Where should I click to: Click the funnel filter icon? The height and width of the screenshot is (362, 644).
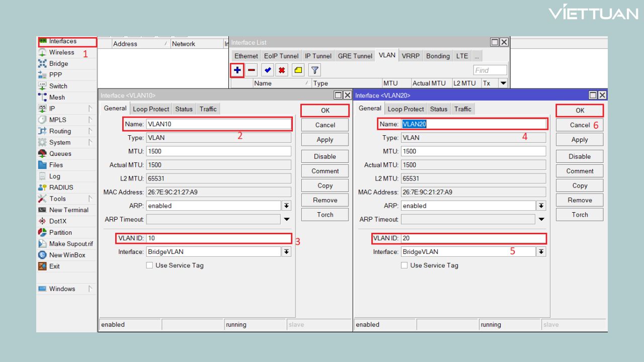click(314, 70)
